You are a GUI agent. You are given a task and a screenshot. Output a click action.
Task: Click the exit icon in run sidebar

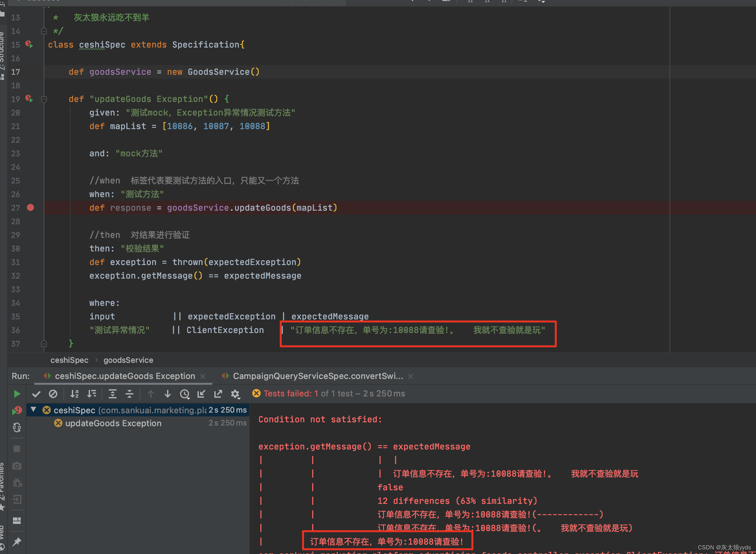(x=17, y=500)
